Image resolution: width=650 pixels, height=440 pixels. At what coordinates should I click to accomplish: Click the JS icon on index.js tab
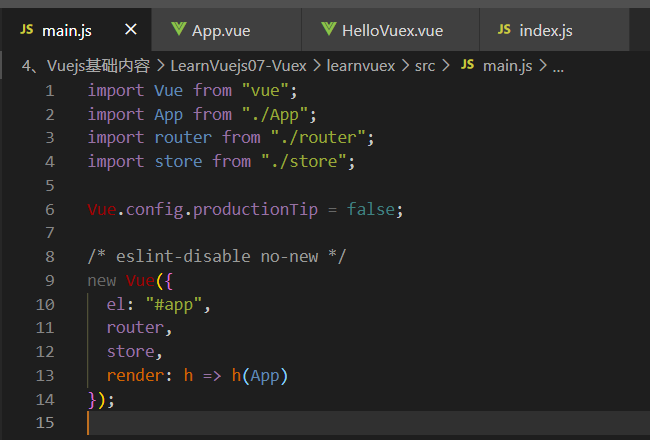click(x=504, y=29)
